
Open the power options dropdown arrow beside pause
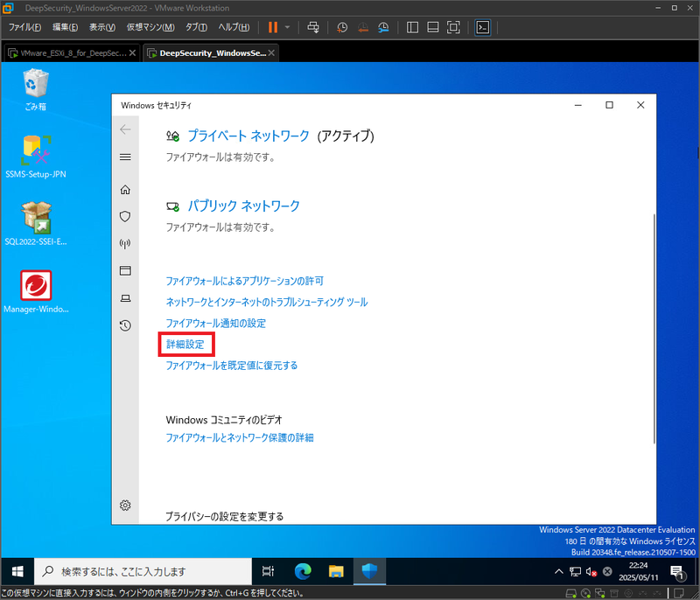pyautogui.click(x=287, y=28)
